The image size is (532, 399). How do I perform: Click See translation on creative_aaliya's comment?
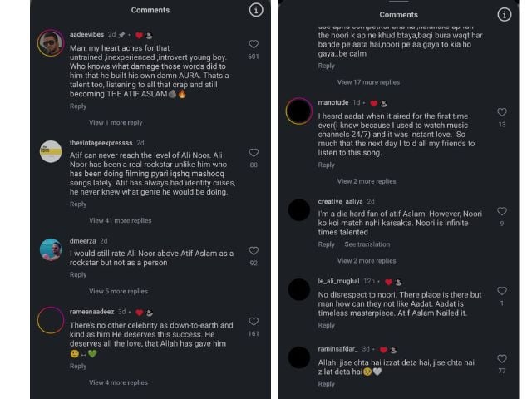[367, 244]
